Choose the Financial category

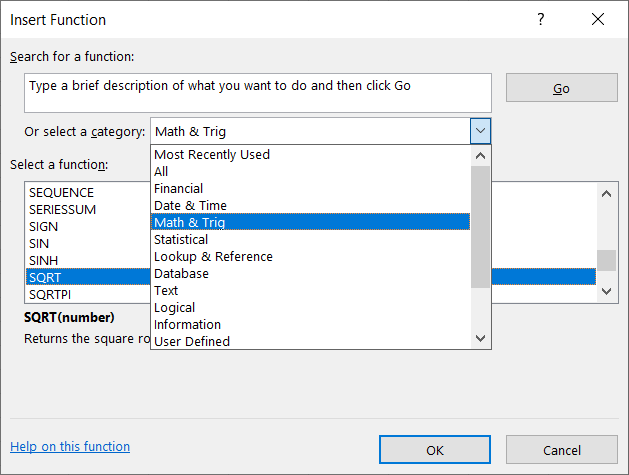click(178, 188)
